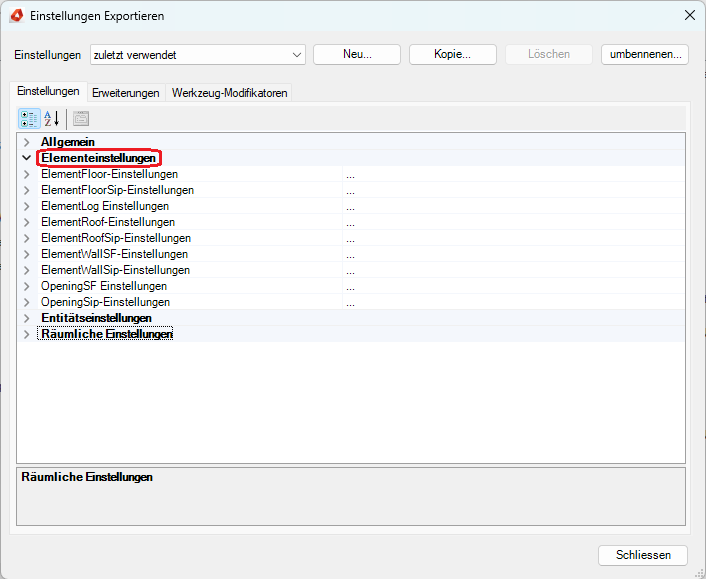Click value cell of ElementWallSF-Einstellungen
Image resolution: width=706 pixels, height=579 pixels.
pyautogui.click(x=514, y=254)
